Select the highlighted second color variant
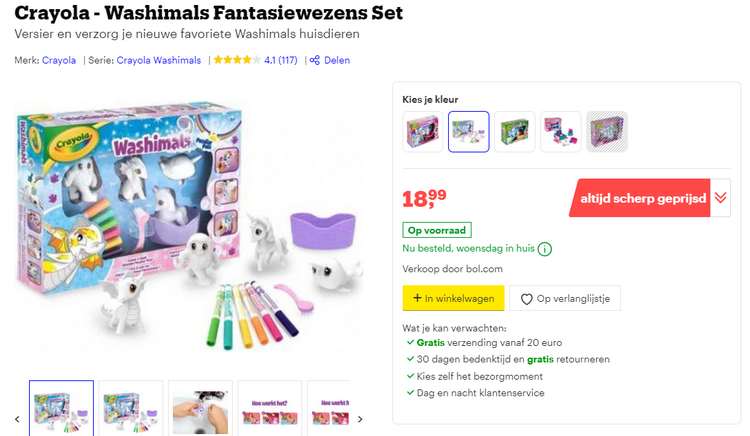 coord(468,131)
